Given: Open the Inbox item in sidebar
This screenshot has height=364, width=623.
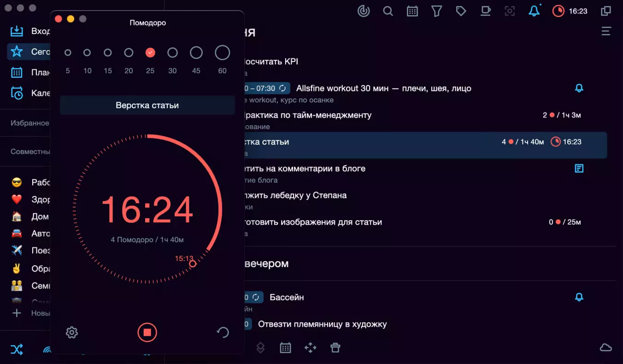Looking at the screenshot, I should click(x=30, y=31).
